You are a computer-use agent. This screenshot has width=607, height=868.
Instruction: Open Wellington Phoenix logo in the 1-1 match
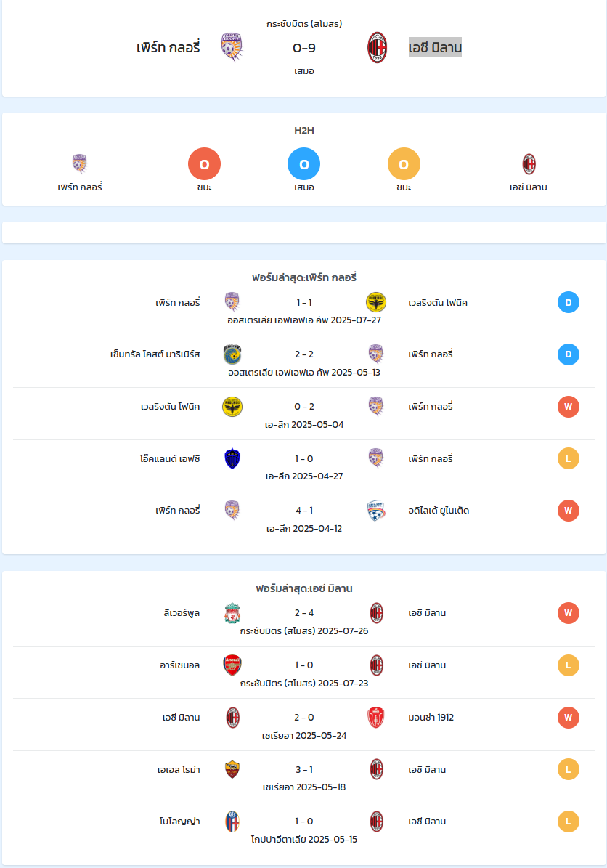tap(376, 302)
